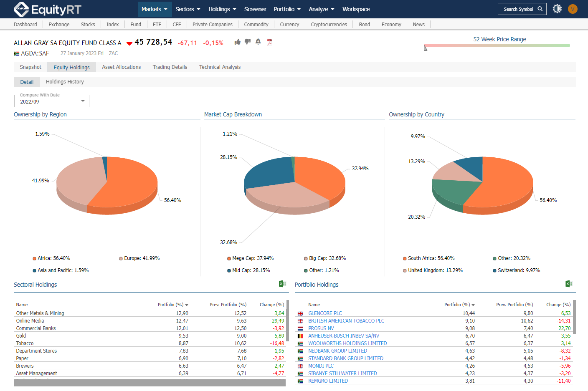
Task: Sort Portfolio Holdings by Portfolio (%) column
Action: click(459, 305)
